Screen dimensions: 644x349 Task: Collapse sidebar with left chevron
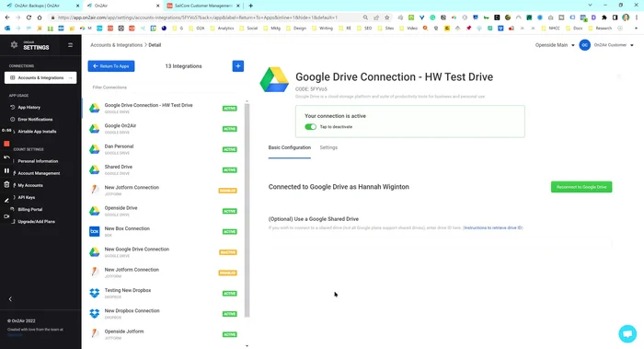[x=10, y=299]
